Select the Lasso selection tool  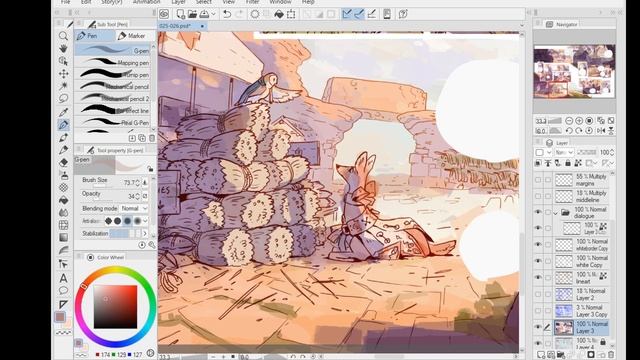pyautogui.click(x=63, y=98)
